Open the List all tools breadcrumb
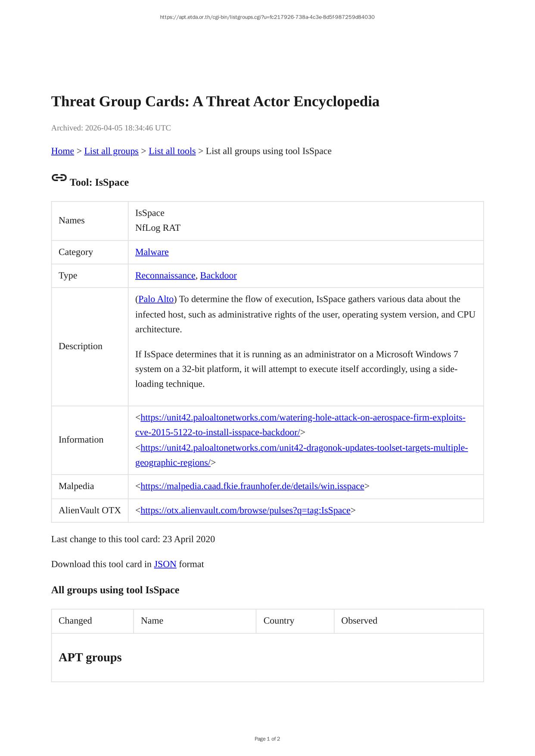This screenshot has width=535, height=756. [x=172, y=151]
